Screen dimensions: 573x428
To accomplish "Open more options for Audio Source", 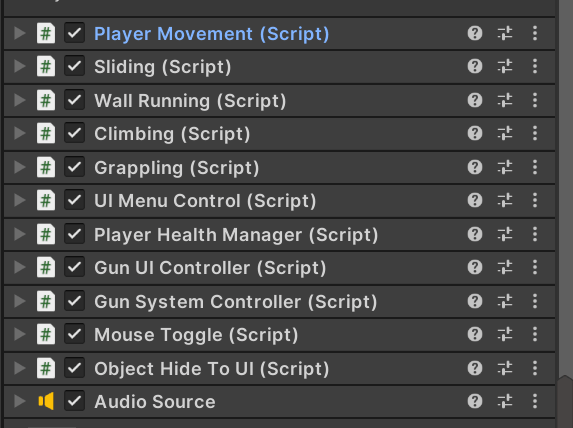I will (535, 401).
